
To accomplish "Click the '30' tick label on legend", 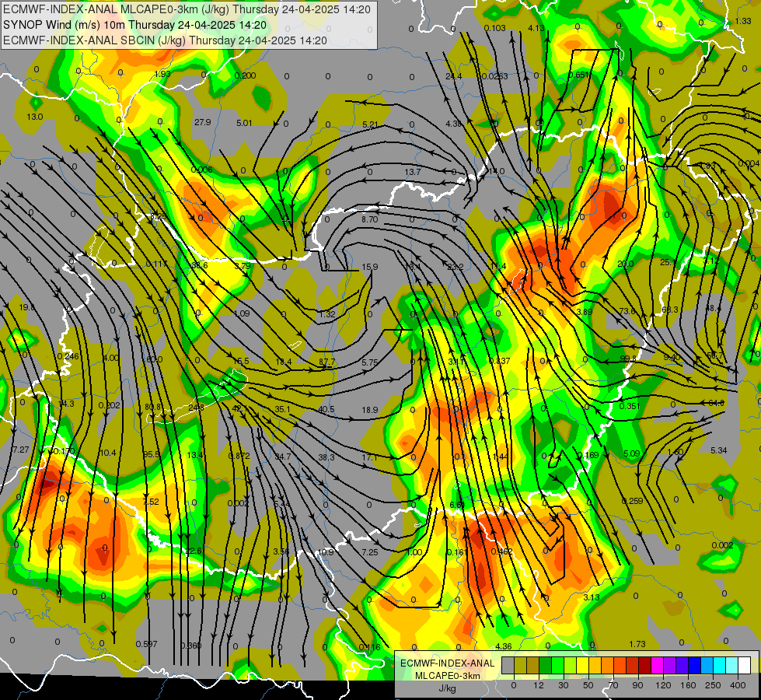I will point(564,685).
